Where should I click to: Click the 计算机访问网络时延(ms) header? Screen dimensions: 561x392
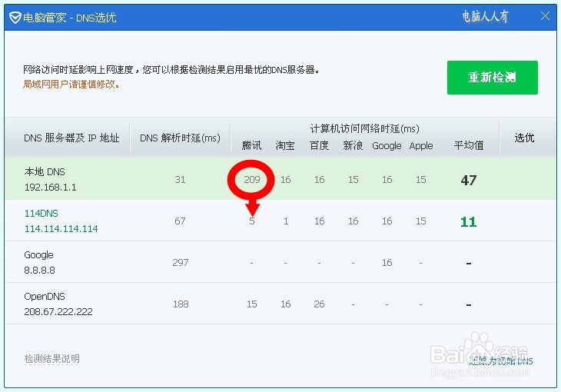point(364,128)
